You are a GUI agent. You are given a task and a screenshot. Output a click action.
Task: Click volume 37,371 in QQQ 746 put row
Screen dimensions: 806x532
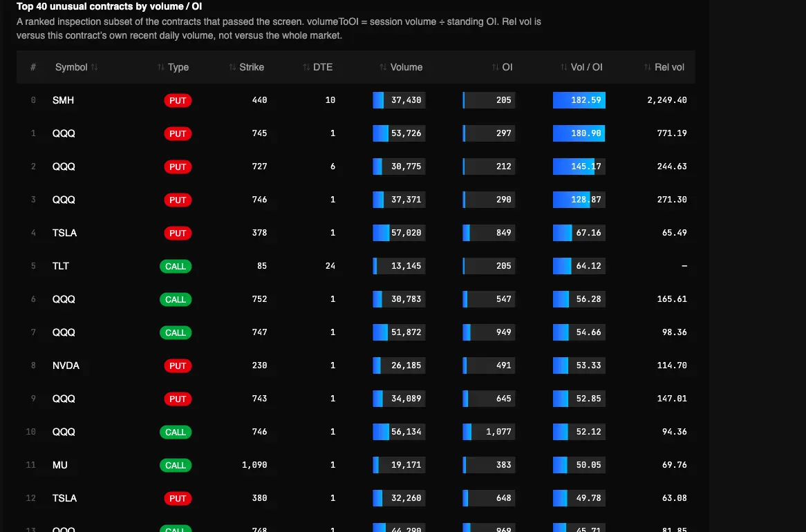coord(406,200)
